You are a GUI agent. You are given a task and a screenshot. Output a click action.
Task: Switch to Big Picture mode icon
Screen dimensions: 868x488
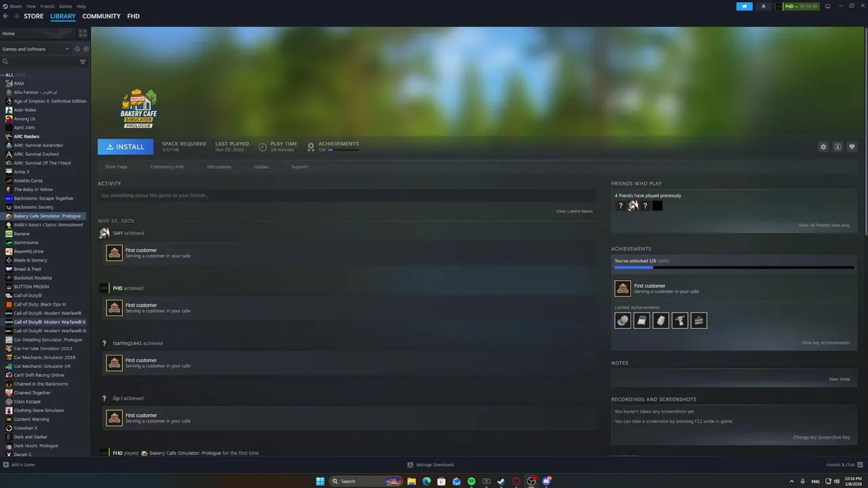[x=827, y=6]
